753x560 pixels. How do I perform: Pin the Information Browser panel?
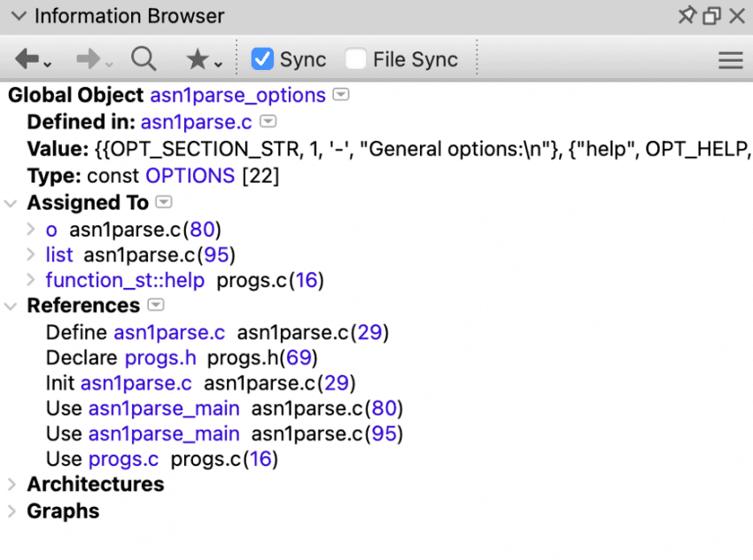tap(687, 16)
